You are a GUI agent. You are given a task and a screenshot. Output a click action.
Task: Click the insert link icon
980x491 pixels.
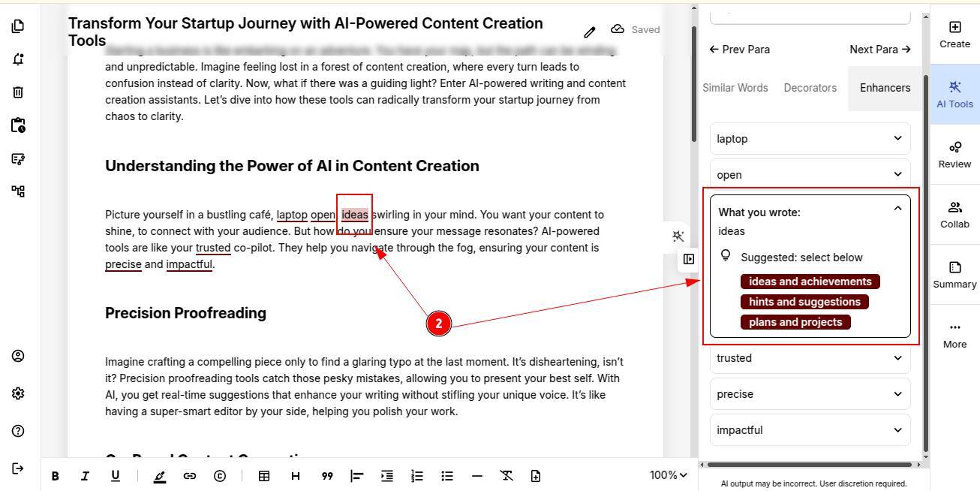[x=190, y=476]
